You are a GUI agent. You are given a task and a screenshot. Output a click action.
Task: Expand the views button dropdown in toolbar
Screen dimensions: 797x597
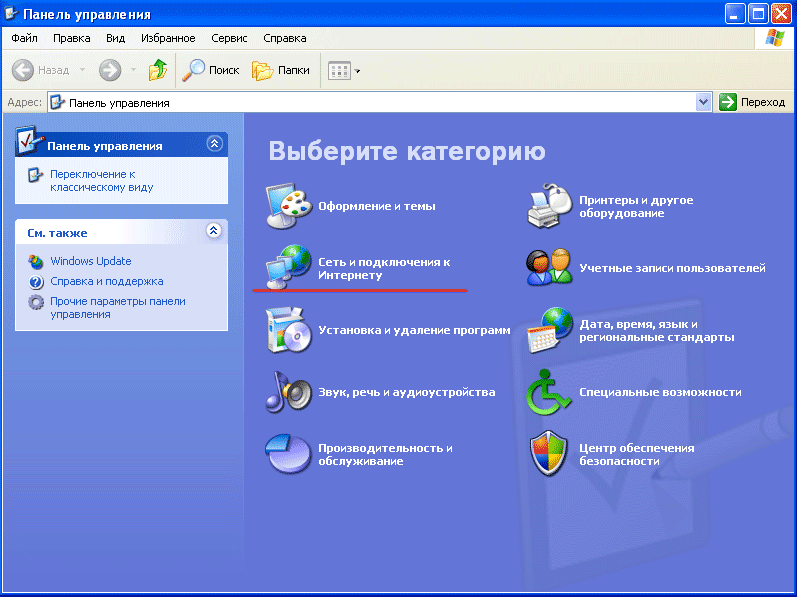pyautogui.click(x=358, y=71)
